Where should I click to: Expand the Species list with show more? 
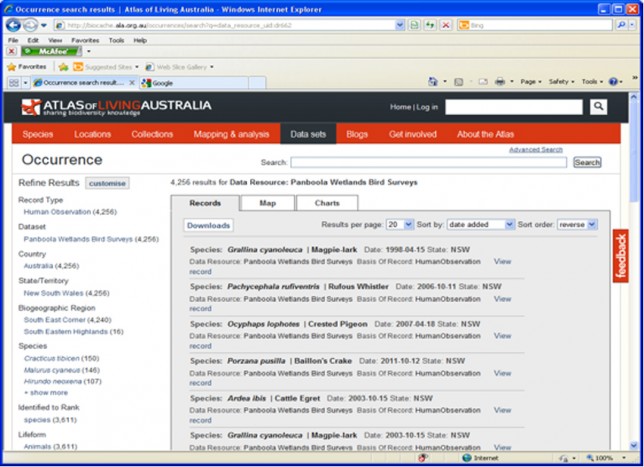coord(46,393)
